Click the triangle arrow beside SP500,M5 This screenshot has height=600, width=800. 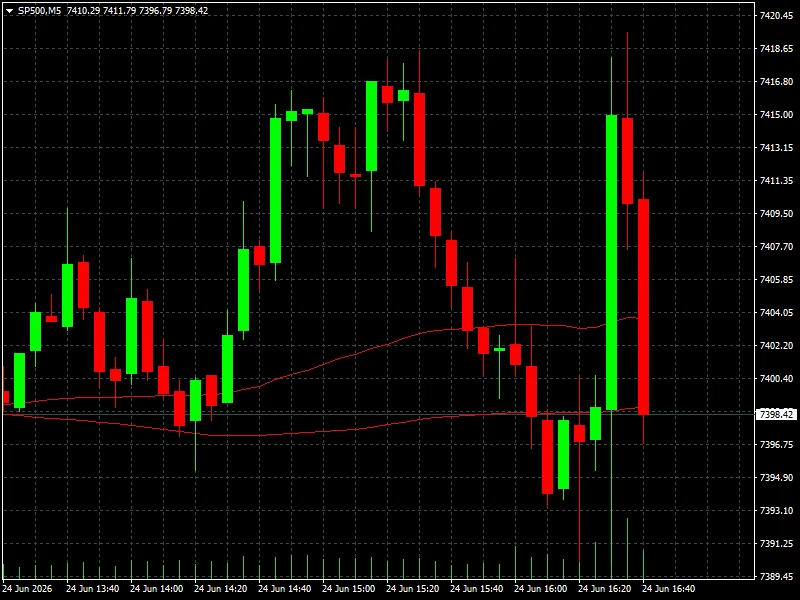click(9, 11)
